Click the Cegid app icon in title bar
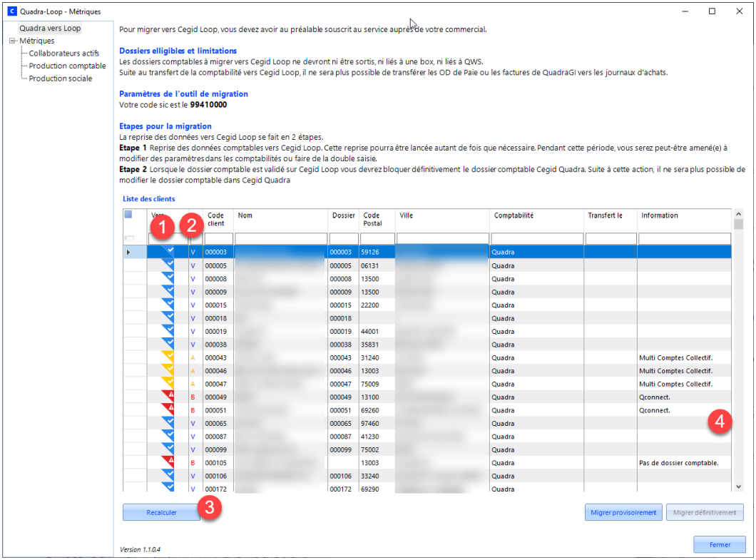This screenshot has height=560, width=756. (x=11, y=11)
